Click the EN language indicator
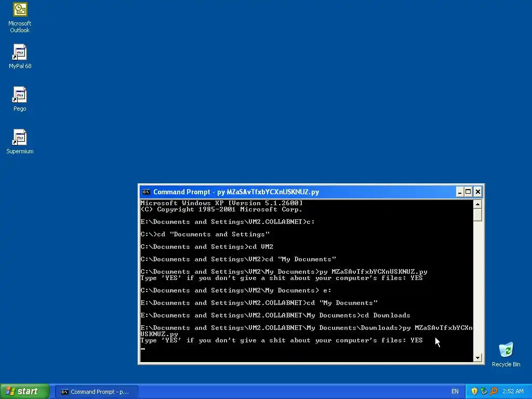The image size is (532, 399). point(455,392)
